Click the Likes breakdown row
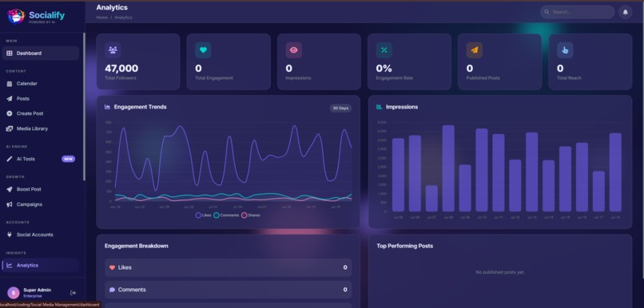Viewport: 644px width, 308px height. (228, 267)
